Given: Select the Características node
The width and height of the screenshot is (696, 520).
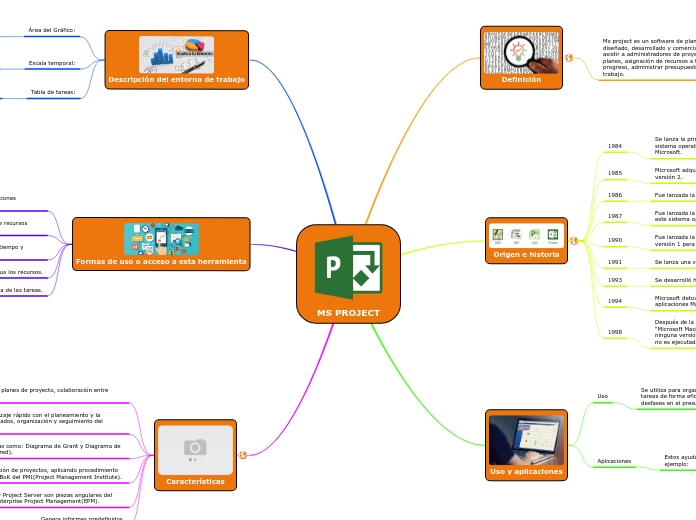Looking at the screenshot, I should pyautogui.click(x=195, y=455).
